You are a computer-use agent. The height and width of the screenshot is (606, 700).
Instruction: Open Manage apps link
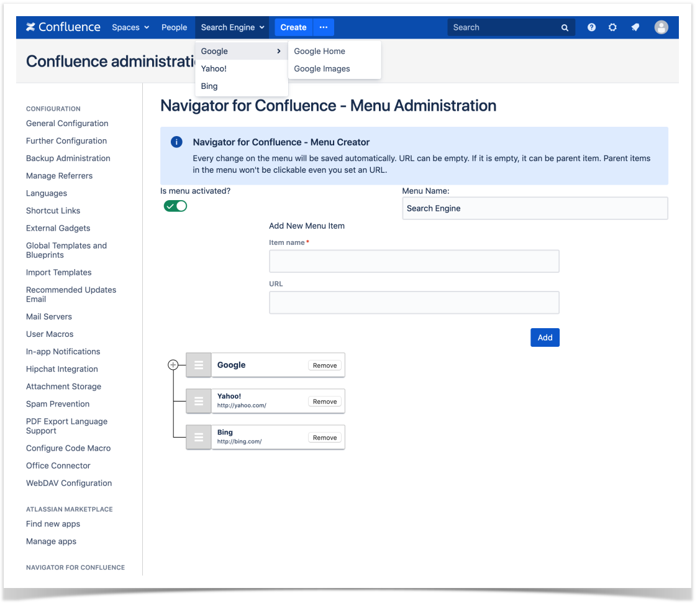(51, 541)
